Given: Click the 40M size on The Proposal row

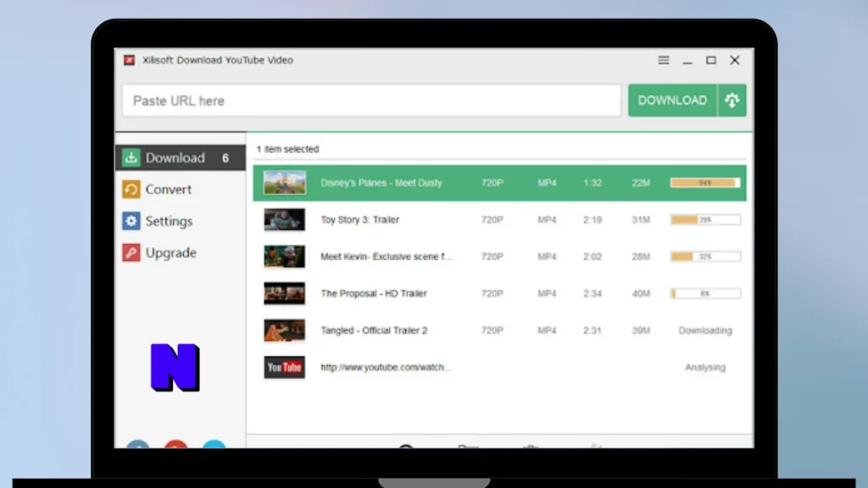Looking at the screenshot, I should click(x=641, y=293).
